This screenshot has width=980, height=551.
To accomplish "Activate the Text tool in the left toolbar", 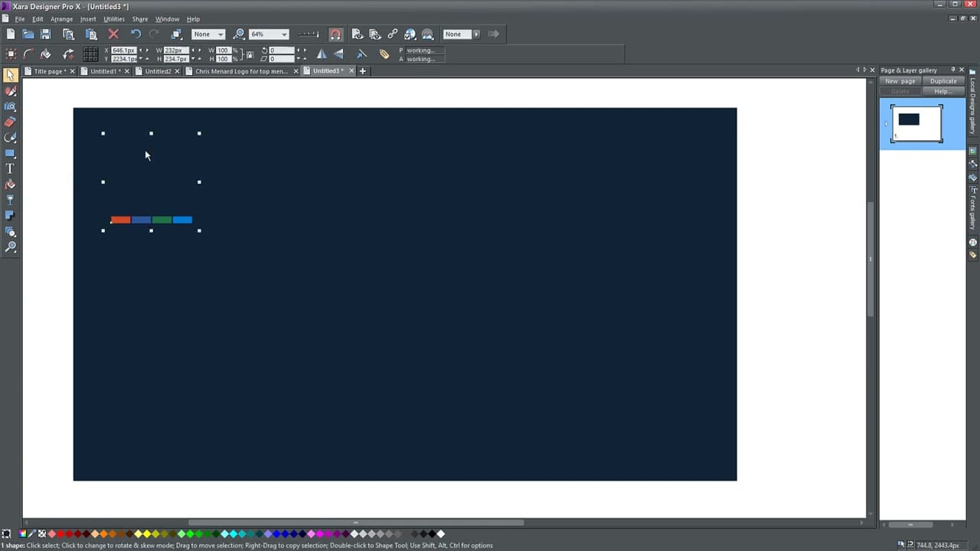I will tap(11, 168).
